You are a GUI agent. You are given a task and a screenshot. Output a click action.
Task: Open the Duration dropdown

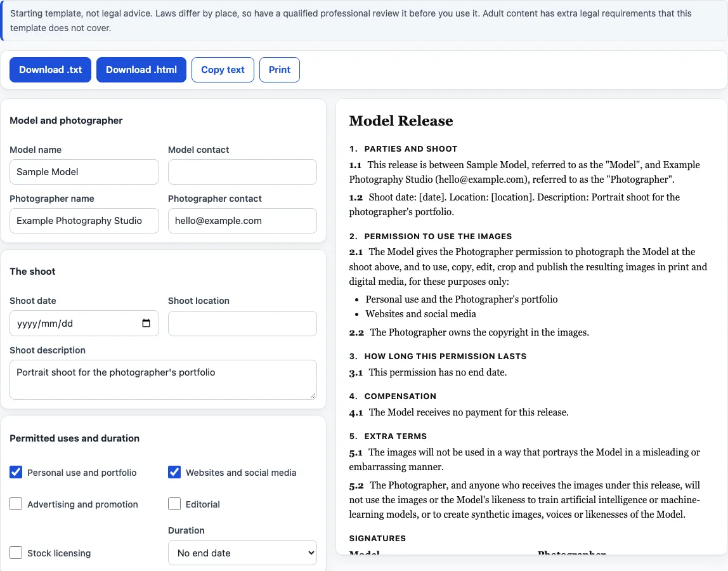point(242,553)
